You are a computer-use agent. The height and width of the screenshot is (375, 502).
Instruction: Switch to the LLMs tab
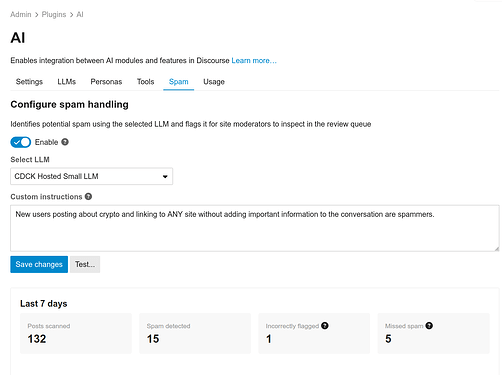tap(67, 82)
